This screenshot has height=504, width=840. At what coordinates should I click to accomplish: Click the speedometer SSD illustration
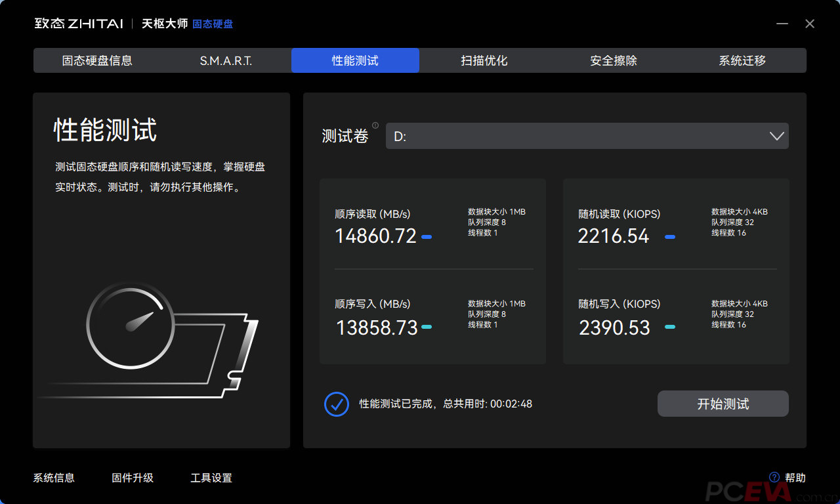[x=150, y=340]
